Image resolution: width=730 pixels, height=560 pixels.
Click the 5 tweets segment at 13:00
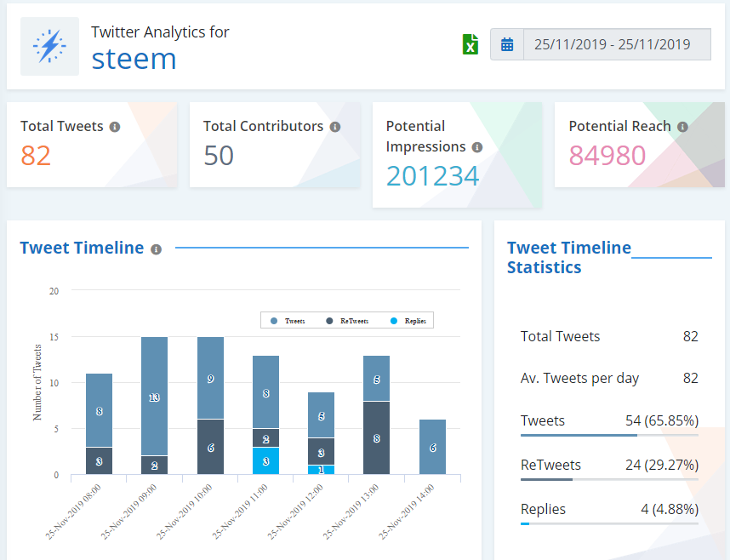(377, 379)
